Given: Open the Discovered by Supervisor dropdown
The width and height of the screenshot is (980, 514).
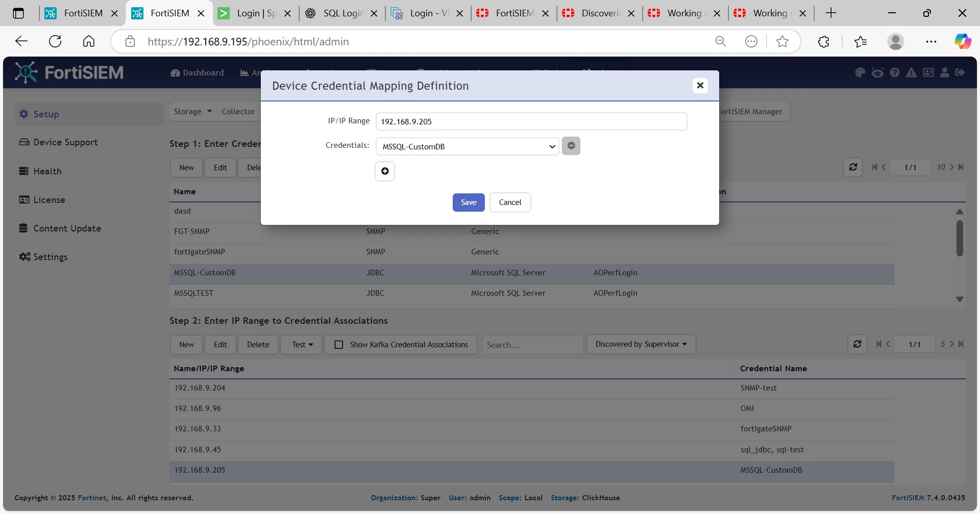Looking at the screenshot, I should (x=641, y=344).
